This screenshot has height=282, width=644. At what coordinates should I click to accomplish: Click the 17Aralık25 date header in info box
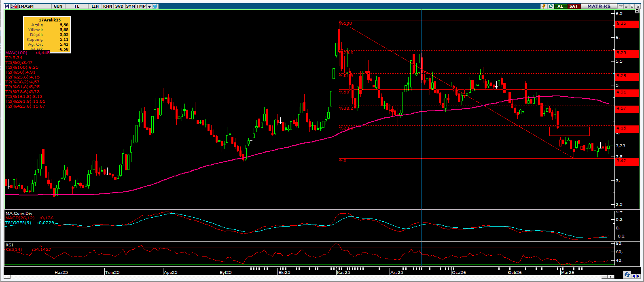click(x=49, y=20)
